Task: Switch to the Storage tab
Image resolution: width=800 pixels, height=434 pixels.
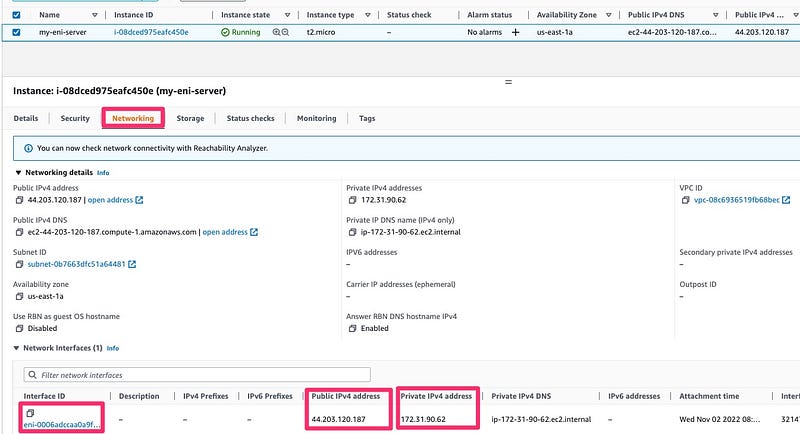Action: [x=190, y=118]
